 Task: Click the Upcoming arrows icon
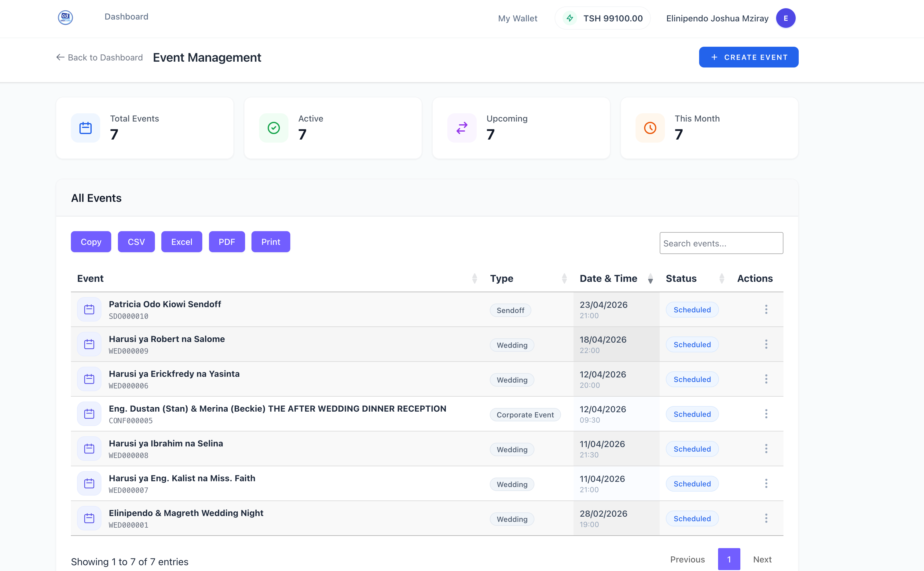(x=462, y=128)
